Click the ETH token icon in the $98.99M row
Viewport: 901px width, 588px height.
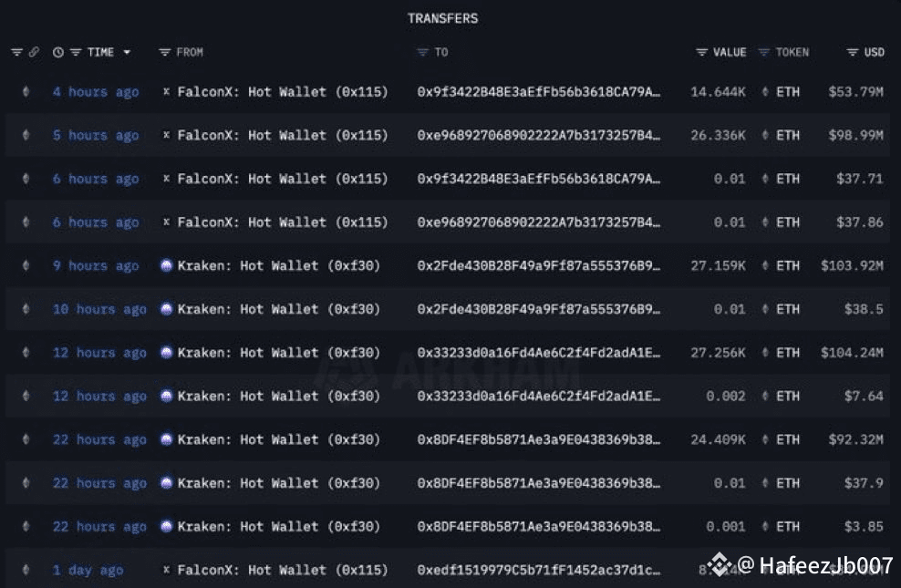tap(765, 135)
